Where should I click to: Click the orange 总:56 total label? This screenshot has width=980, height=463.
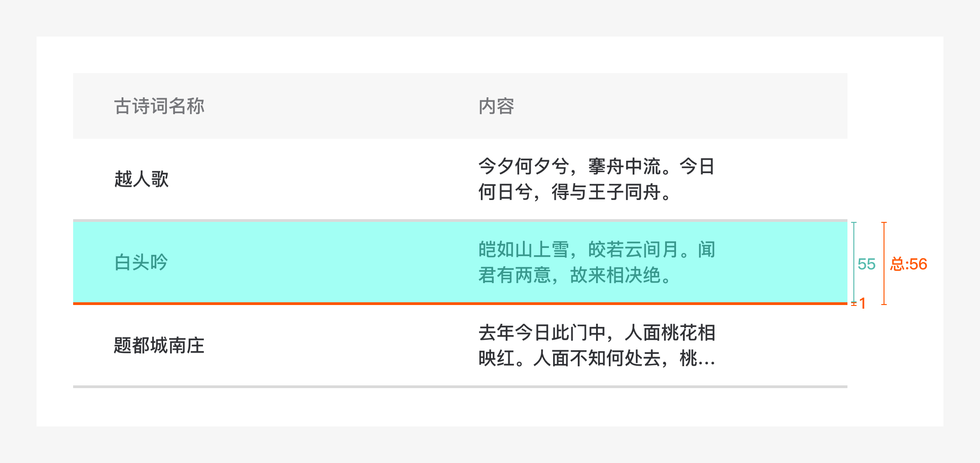point(909,264)
